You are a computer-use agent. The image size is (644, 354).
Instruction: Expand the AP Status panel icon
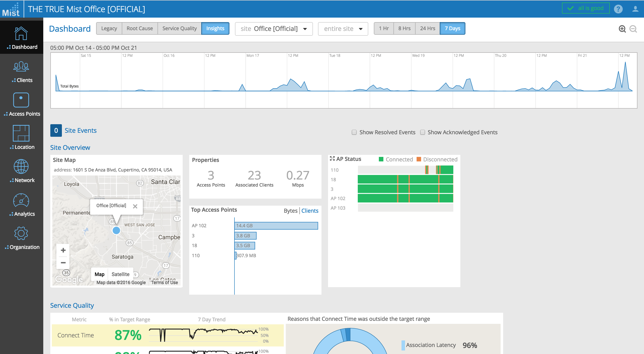[x=332, y=159]
